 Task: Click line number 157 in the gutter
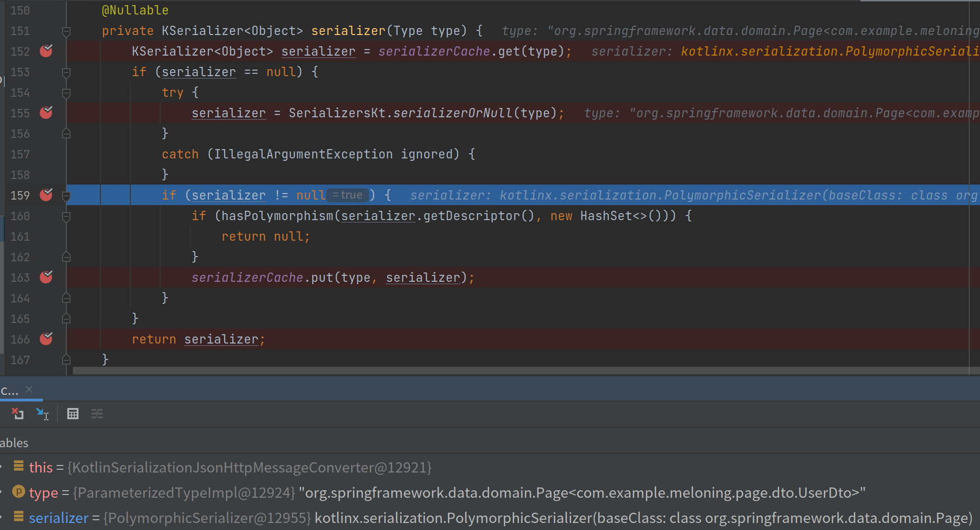tap(21, 154)
